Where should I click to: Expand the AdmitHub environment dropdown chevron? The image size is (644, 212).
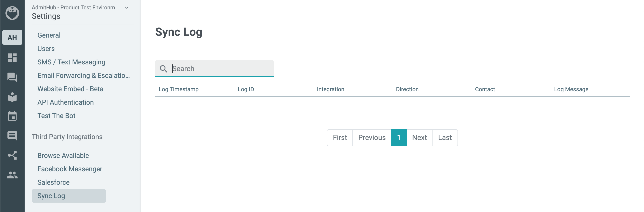pos(127,8)
